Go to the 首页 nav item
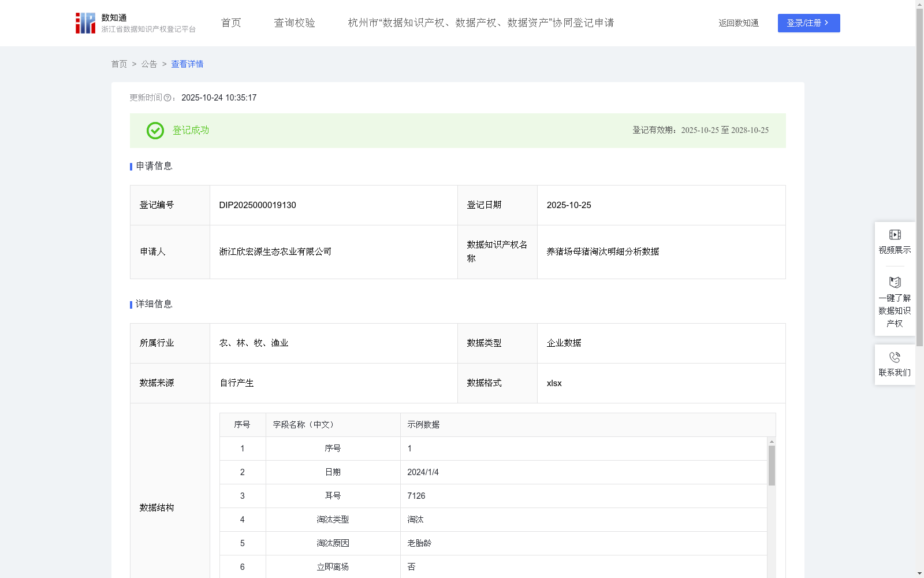 pos(231,23)
